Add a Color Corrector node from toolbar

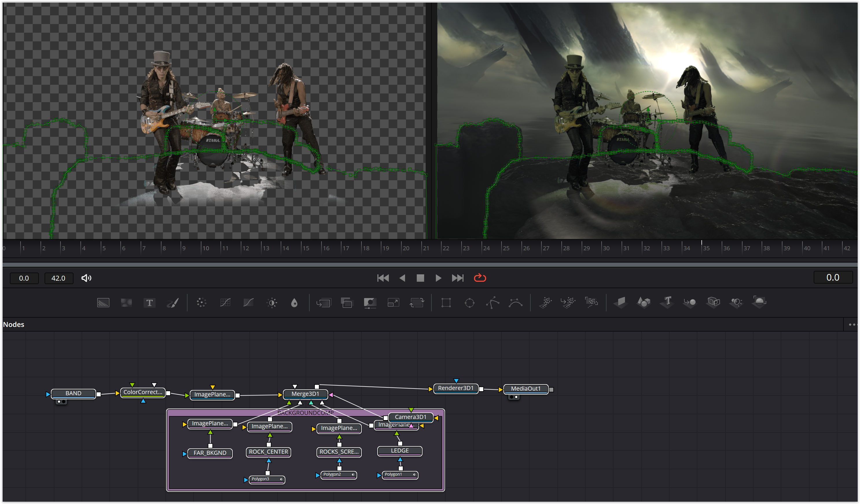coord(201,303)
